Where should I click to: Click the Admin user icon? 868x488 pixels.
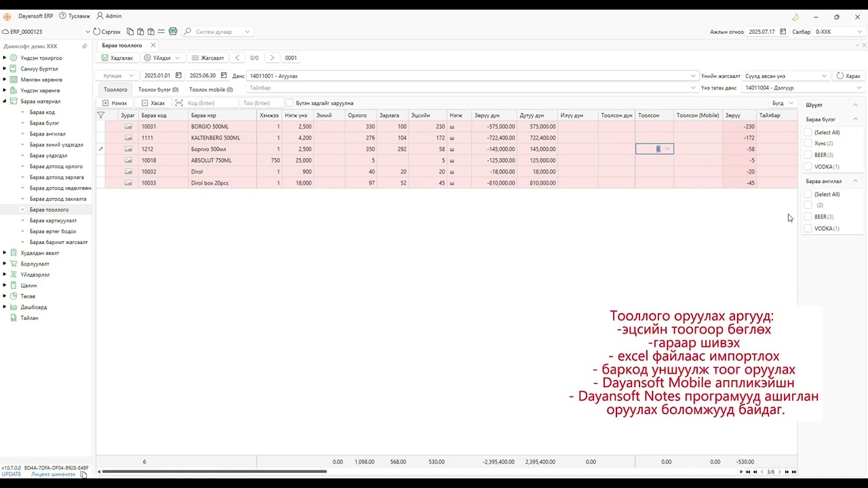pyautogui.click(x=100, y=16)
